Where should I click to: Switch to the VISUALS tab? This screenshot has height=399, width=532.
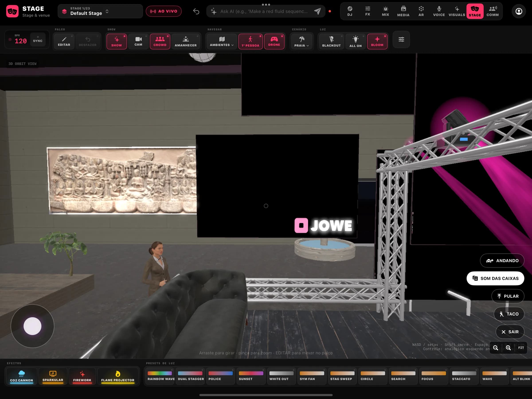457,11
